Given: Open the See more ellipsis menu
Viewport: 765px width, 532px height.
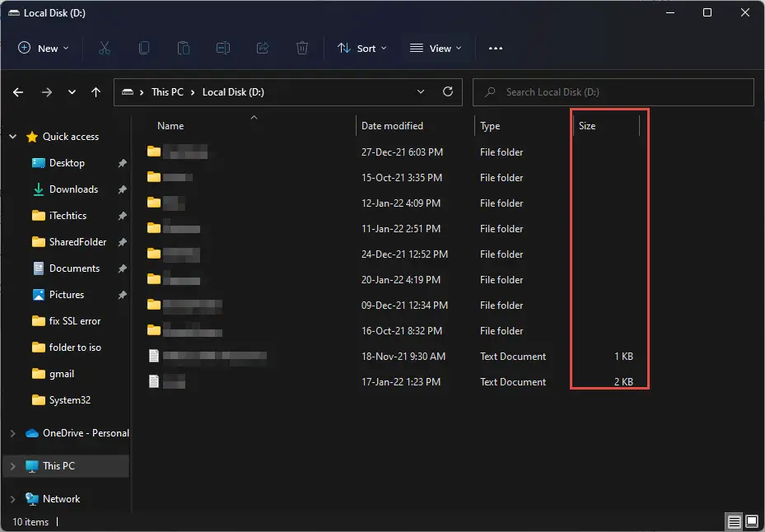Looking at the screenshot, I should [x=495, y=49].
